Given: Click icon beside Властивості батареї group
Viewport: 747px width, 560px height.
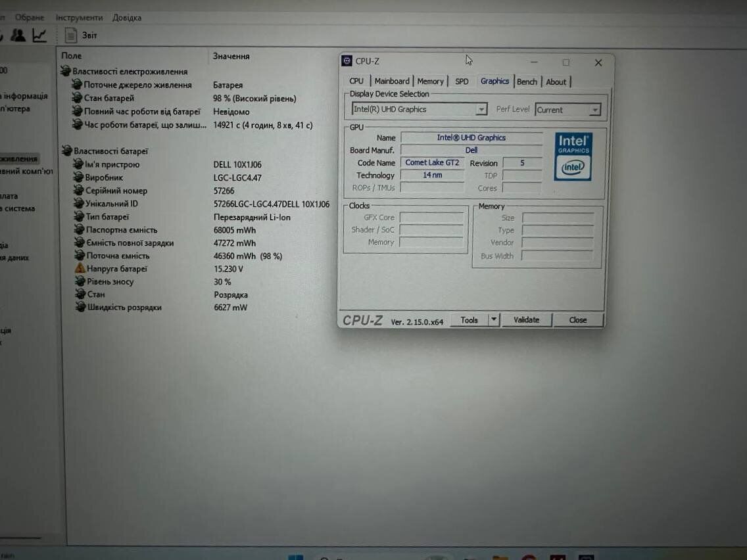Looking at the screenshot, I should point(66,151).
